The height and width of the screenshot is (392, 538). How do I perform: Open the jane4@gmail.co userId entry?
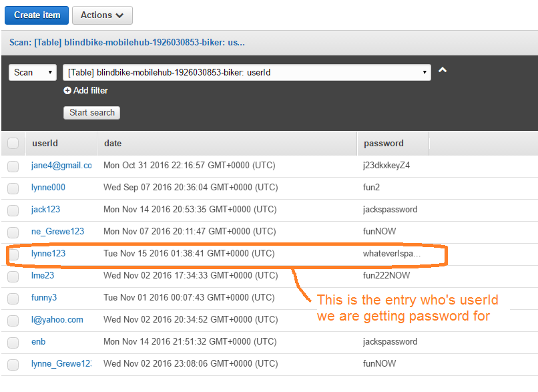61,166
